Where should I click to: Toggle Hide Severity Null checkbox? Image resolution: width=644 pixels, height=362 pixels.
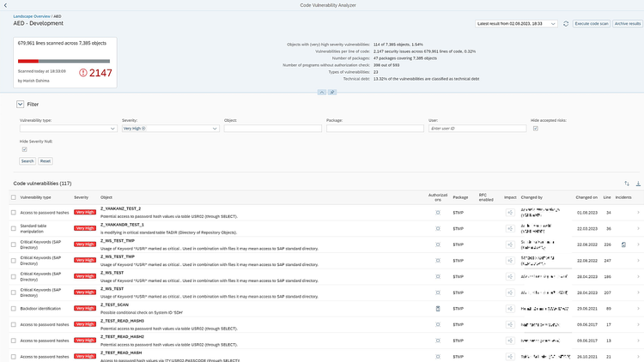coord(25,149)
